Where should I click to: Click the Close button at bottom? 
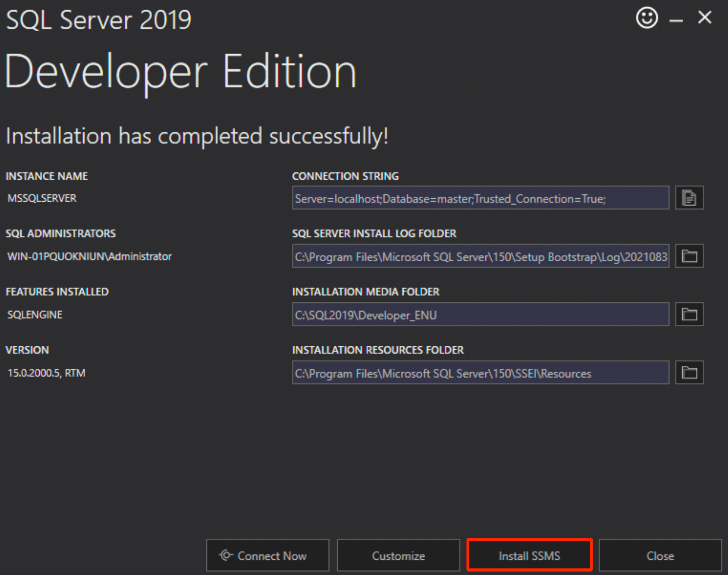click(660, 555)
